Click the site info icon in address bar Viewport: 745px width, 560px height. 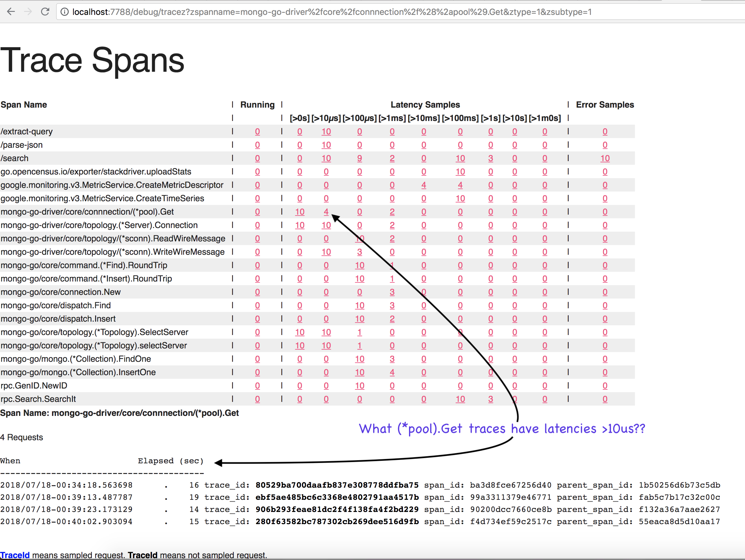click(x=64, y=12)
